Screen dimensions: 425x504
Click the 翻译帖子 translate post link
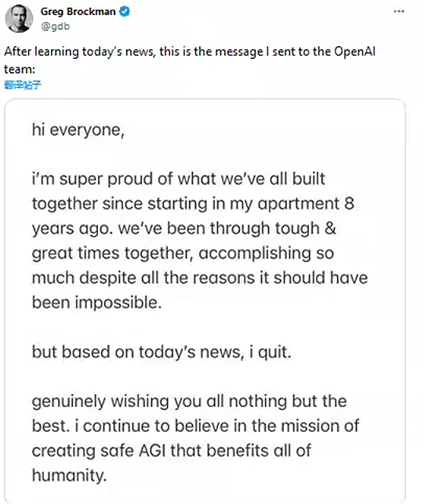(x=23, y=85)
